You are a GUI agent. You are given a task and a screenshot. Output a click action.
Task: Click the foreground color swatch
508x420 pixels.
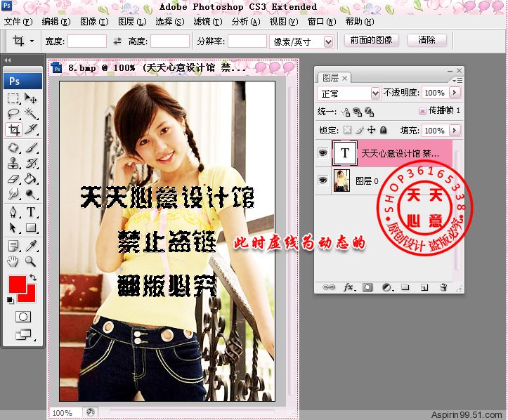(17, 284)
